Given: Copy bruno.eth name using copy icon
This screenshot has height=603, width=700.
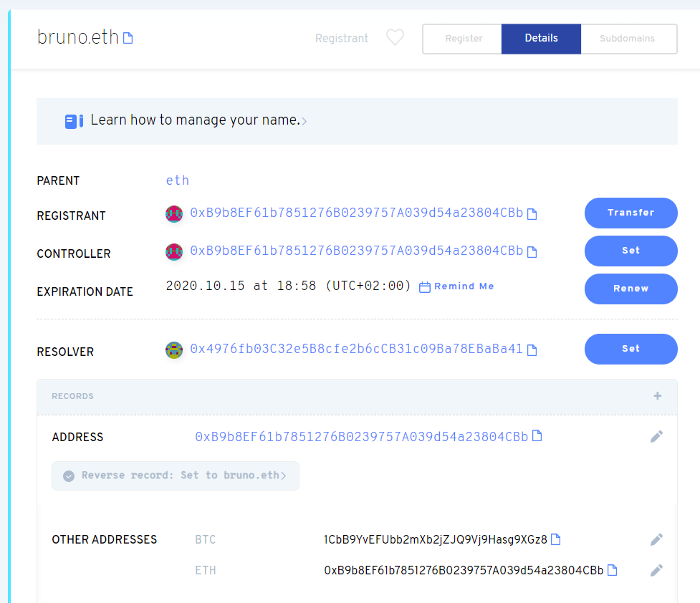Looking at the screenshot, I should click(128, 38).
